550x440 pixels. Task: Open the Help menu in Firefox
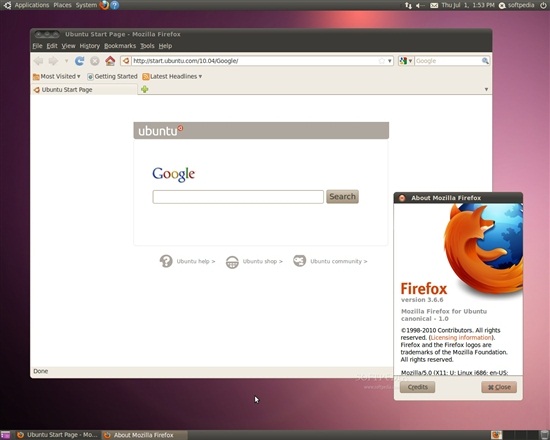[165, 46]
